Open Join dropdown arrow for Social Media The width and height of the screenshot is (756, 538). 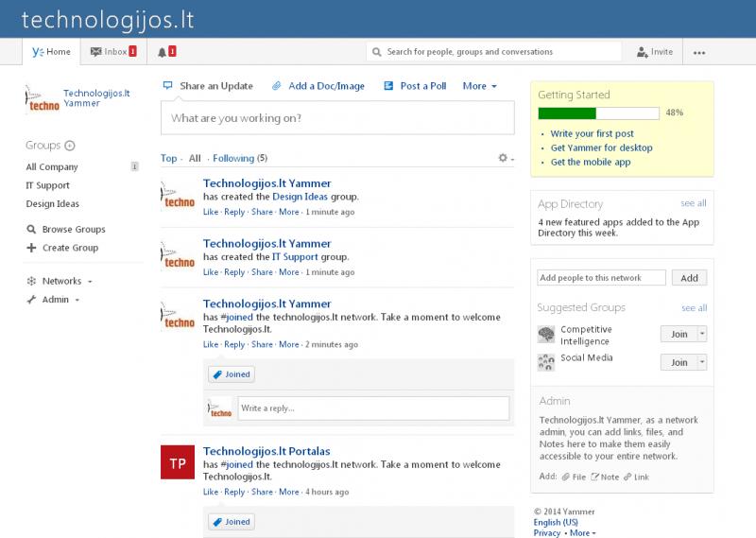(702, 361)
